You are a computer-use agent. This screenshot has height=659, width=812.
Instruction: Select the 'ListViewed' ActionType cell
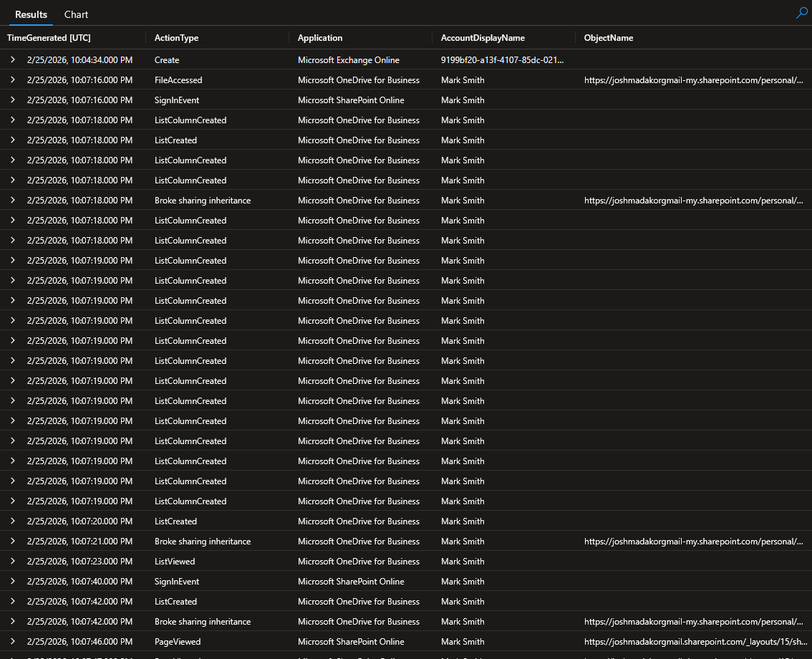point(175,561)
